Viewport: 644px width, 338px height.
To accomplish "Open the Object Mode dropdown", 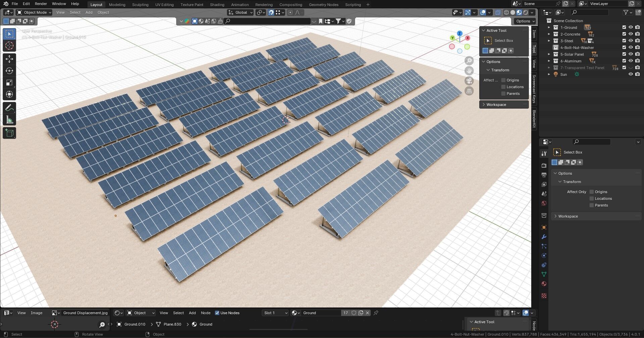I will point(34,12).
